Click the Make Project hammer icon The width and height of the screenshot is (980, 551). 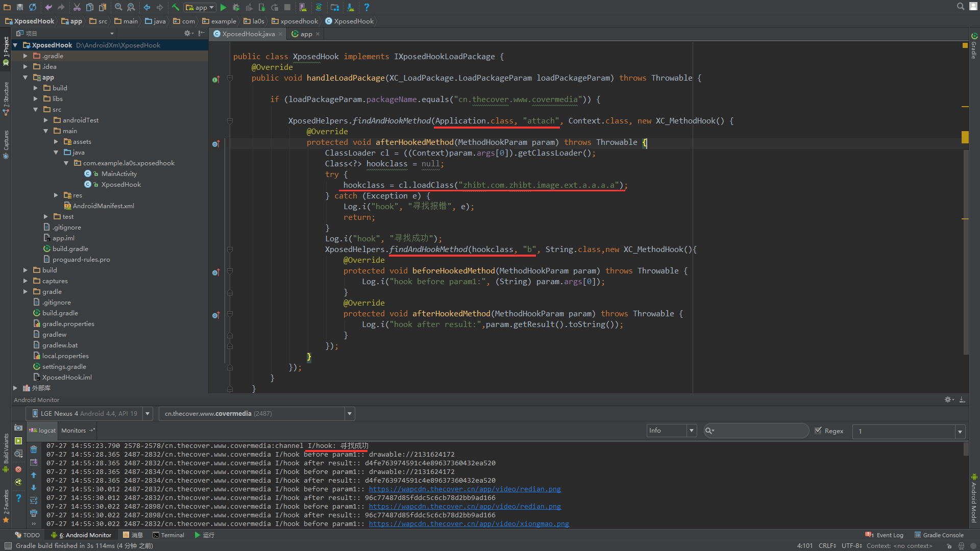[x=175, y=7]
